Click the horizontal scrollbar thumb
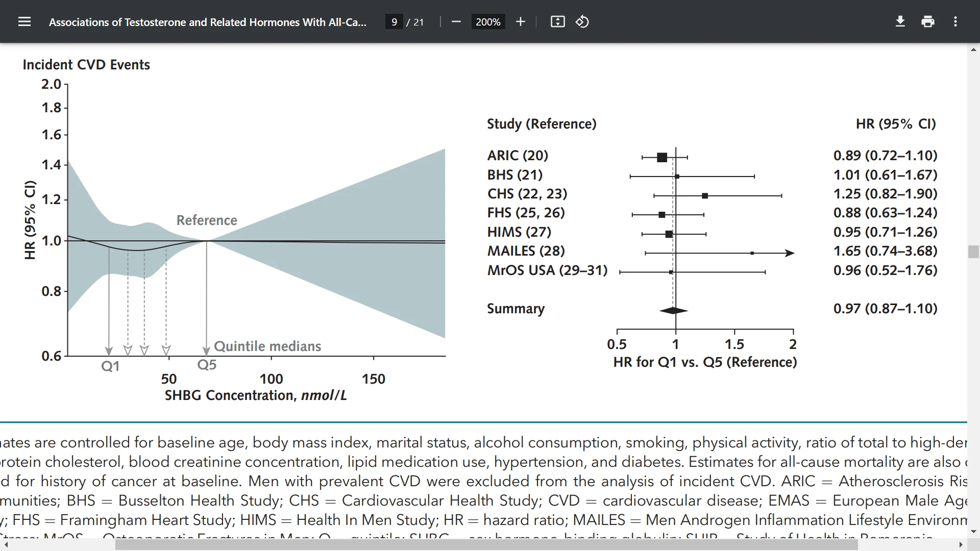 coord(486,545)
